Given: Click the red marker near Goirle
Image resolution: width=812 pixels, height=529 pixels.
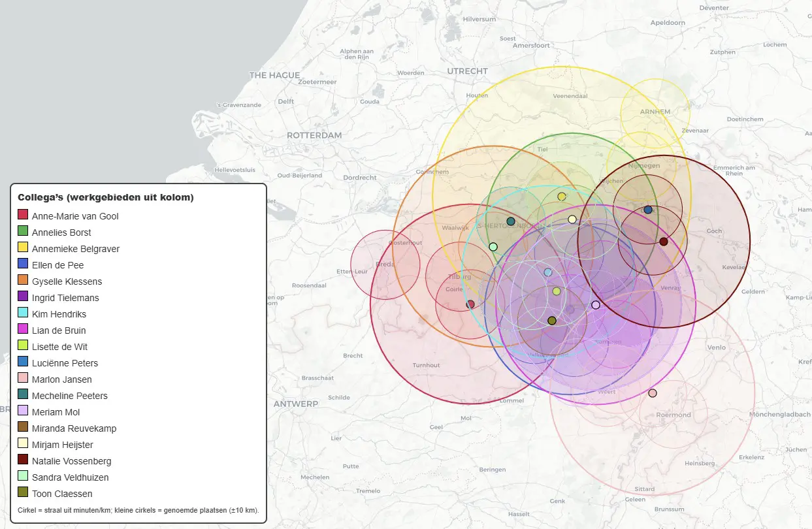Looking at the screenshot, I should (x=470, y=304).
